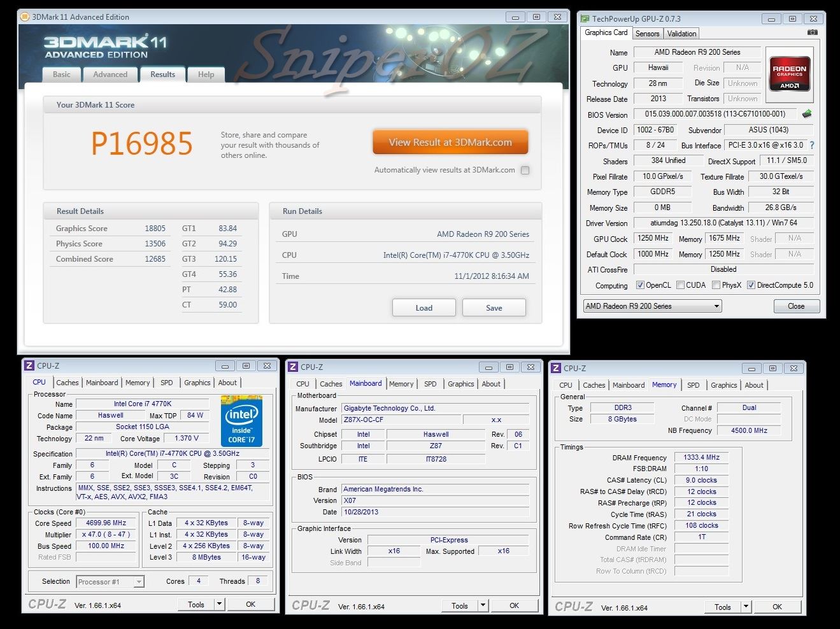
Task: Click the Load button in Run Details
Action: (x=424, y=307)
